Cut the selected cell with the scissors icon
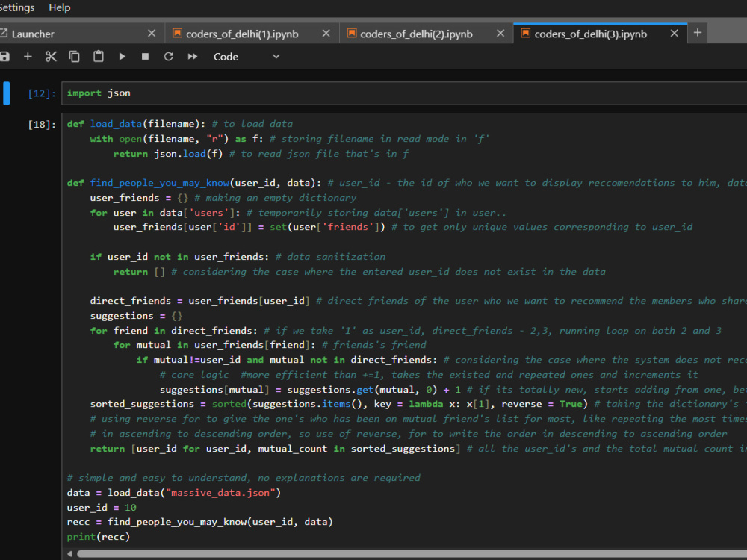The height and width of the screenshot is (560, 747). [51, 57]
